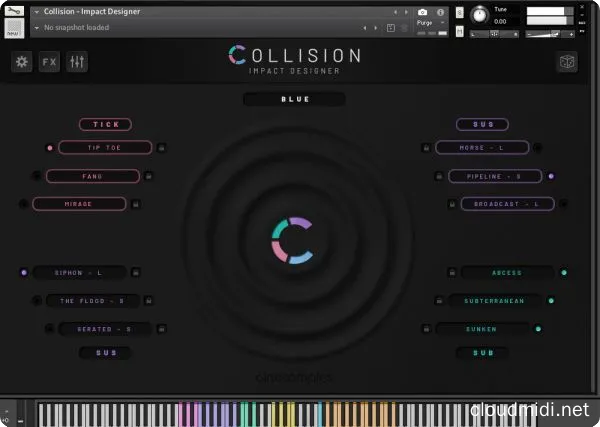Open the SIPHON - L sound selector

[80, 272]
